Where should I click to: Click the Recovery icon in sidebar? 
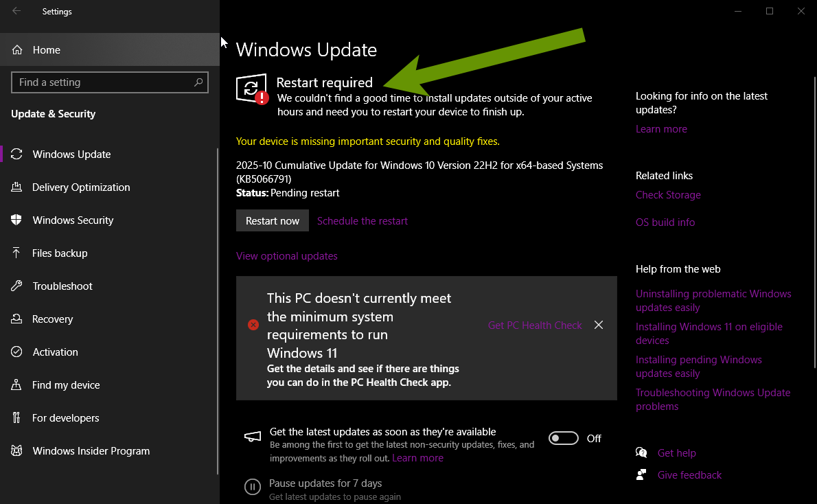click(17, 319)
